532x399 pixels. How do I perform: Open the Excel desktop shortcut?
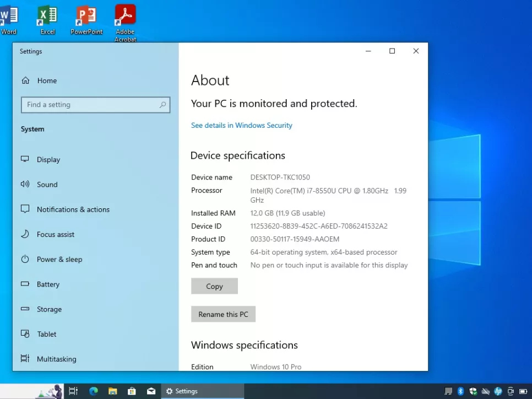tap(47, 19)
